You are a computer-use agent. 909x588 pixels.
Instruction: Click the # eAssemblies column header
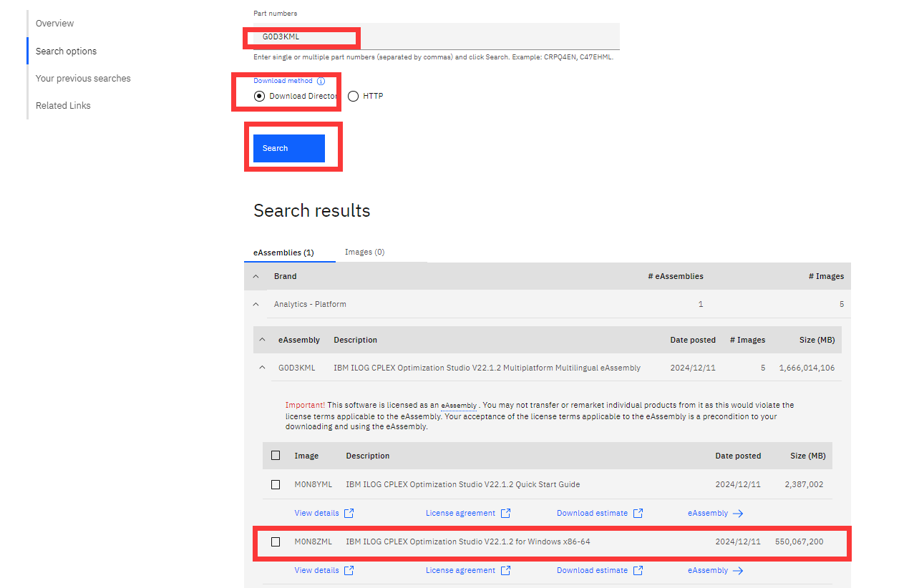coord(676,276)
